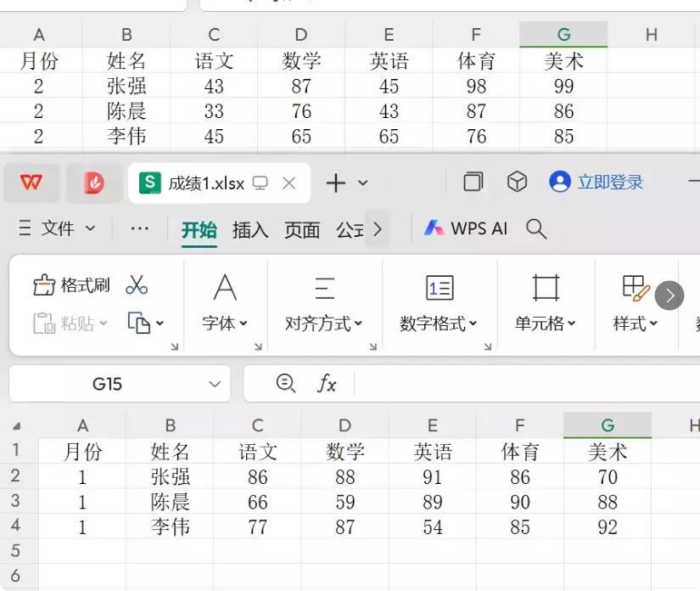Screen dimensions: 700x591
Task: Expand the 粘贴 paste dropdown arrow
Action: coord(102,324)
